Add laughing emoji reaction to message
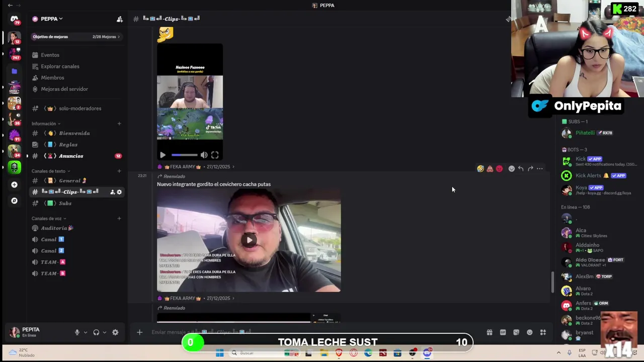Screen dimensions: 644x362 pyautogui.click(x=480, y=168)
